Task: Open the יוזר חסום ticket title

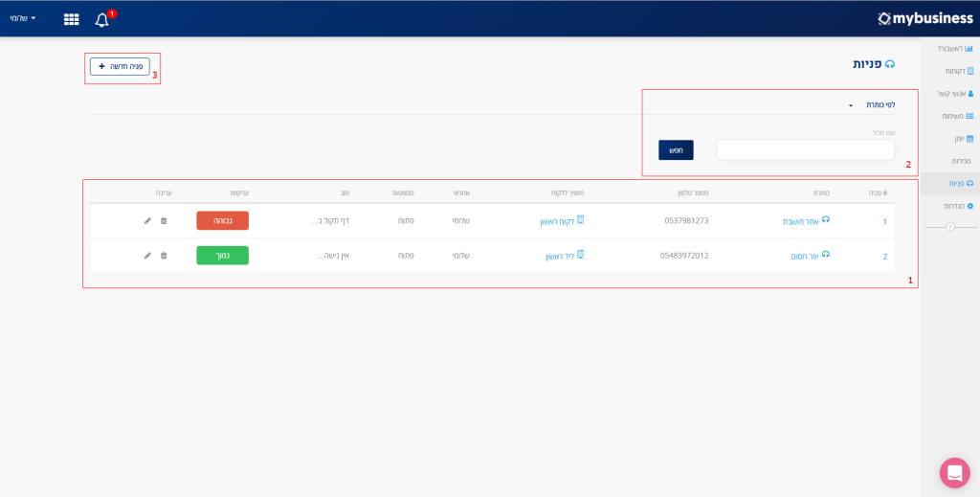Action: [x=805, y=257]
